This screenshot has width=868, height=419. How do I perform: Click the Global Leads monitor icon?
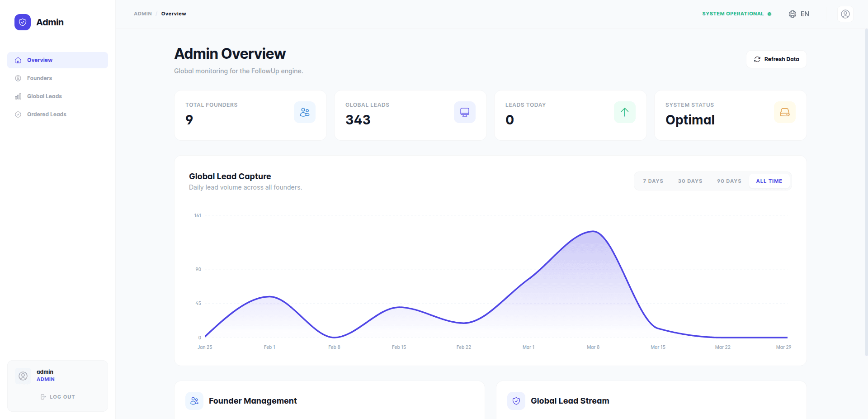tap(465, 112)
